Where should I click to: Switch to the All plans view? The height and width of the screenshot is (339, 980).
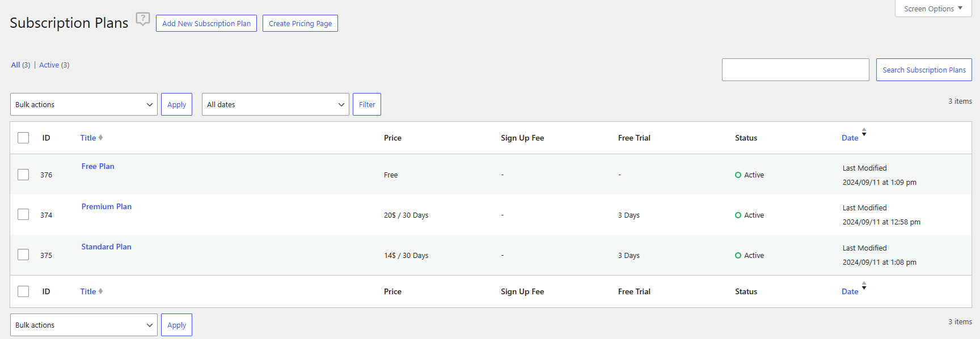pyautogui.click(x=15, y=65)
